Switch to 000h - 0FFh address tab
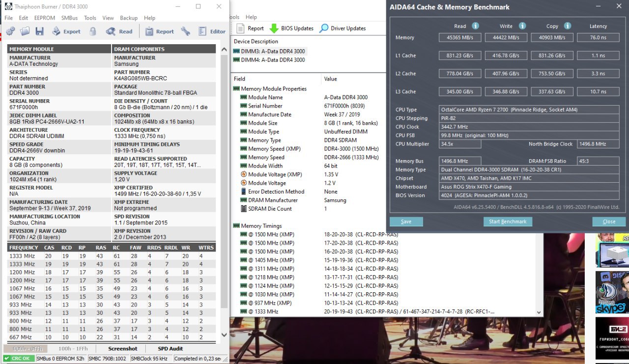The width and height of the screenshot is (629, 364). tap(26, 349)
